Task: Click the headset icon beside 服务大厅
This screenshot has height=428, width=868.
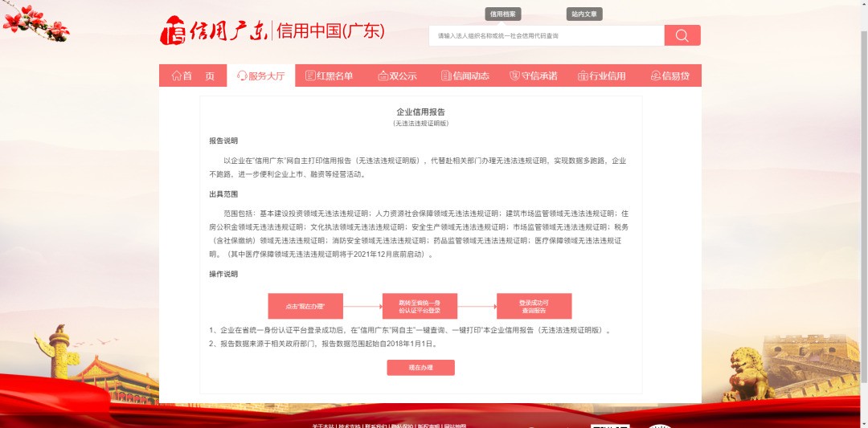Action: [242, 76]
